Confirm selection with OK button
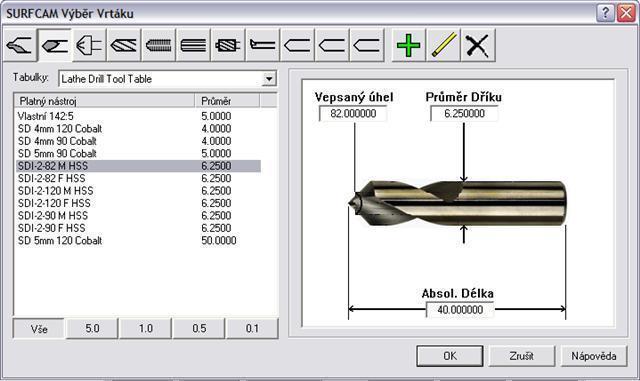The width and height of the screenshot is (640, 381). (450, 356)
